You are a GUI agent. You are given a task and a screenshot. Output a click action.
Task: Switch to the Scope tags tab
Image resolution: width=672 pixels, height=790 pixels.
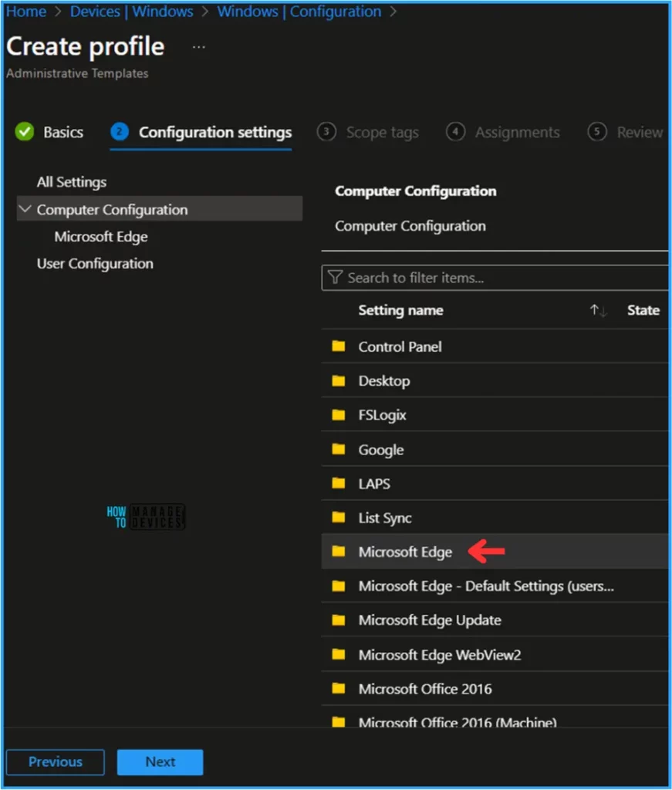(x=383, y=132)
